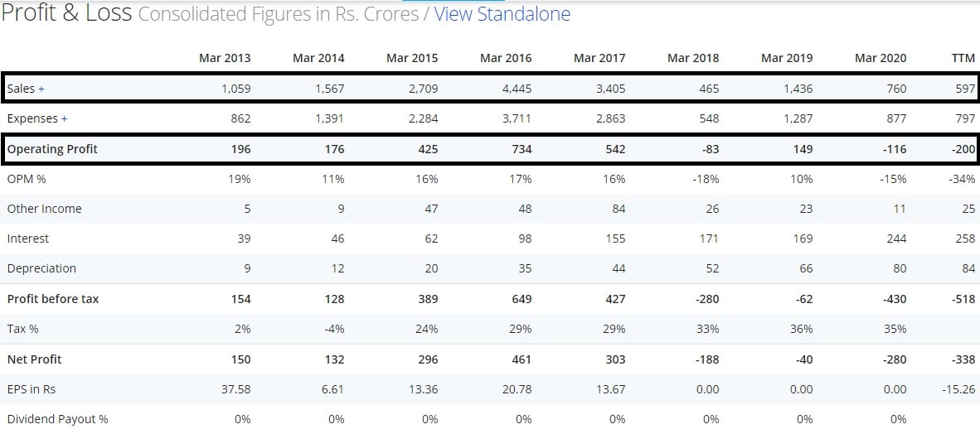Expand the Sales row plus icon

pyautogui.click(x=41, y=89)
